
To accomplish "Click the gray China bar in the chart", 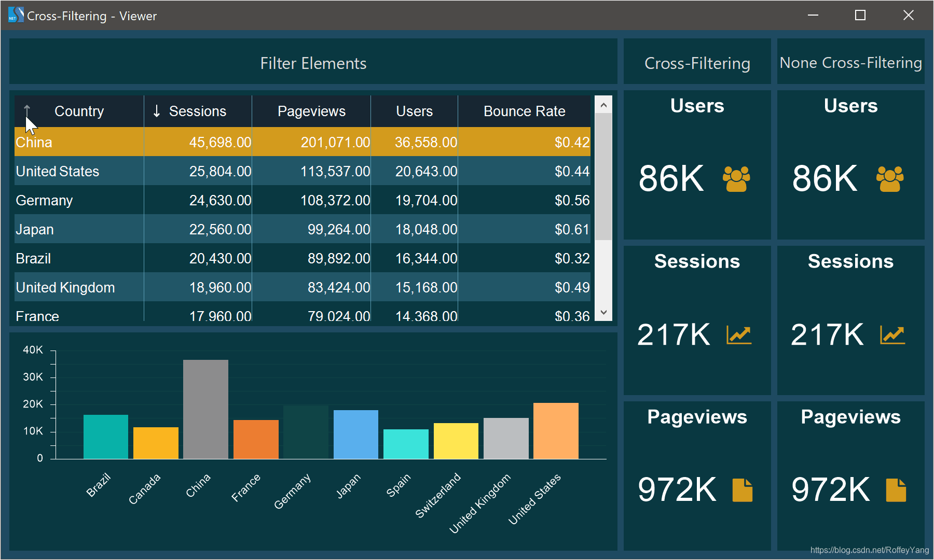I will tap(205, 409).
